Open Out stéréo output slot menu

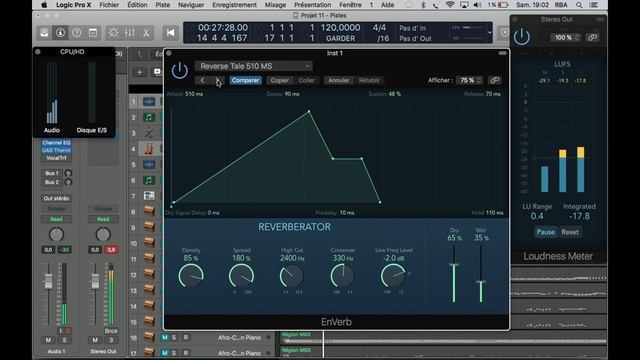click(x=56, y=198)
